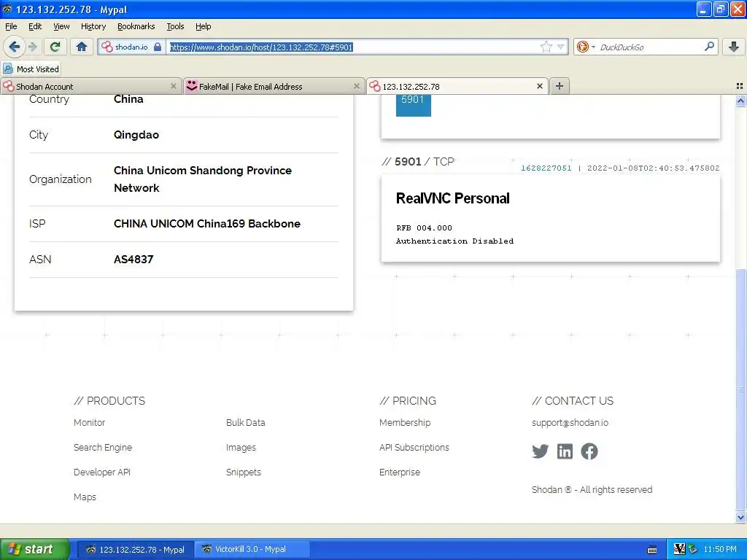Reload the current Shodan page
The height and width of the screenshot is (560, 747).
pyautogui.click(x=55, y=47)
